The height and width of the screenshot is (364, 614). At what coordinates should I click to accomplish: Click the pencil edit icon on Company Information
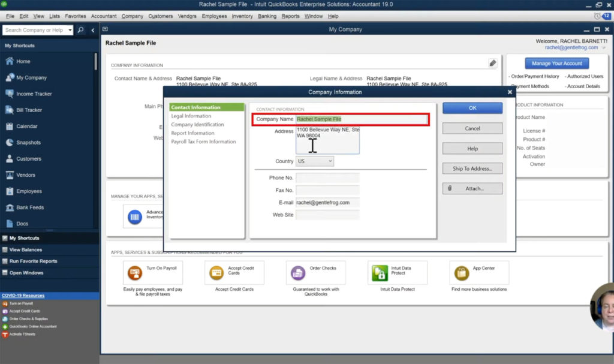493,63
